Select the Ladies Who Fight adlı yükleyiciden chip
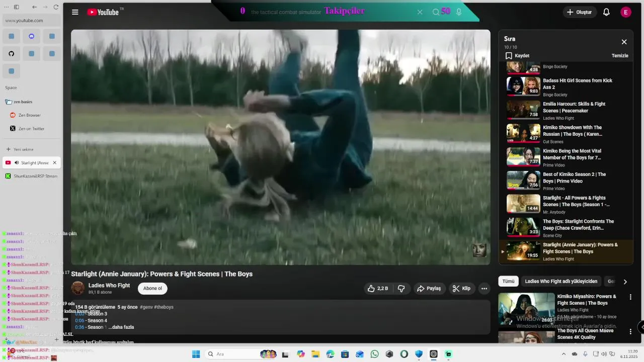Screen dimensions: 644x362 tap(561, 282)
